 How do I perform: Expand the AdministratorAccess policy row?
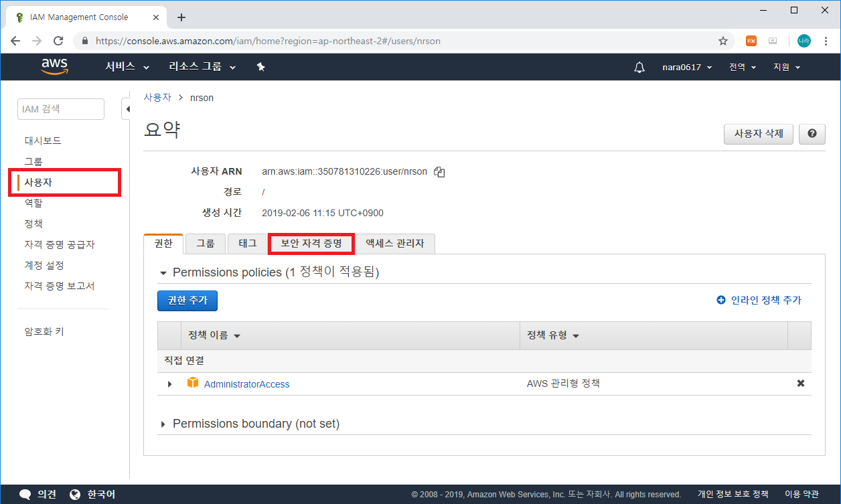169,384
